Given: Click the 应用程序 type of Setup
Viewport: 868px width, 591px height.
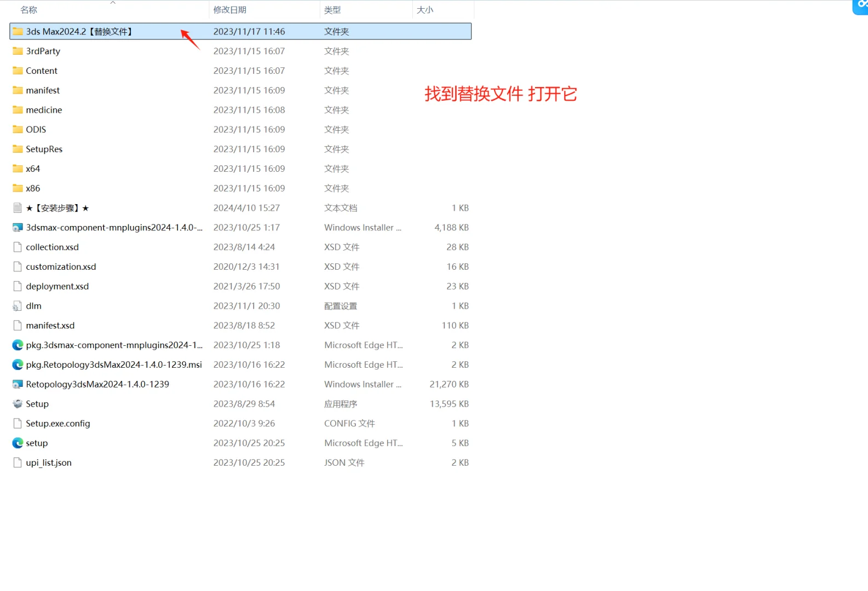Looking at the screenshot, I should pos(341,404).
